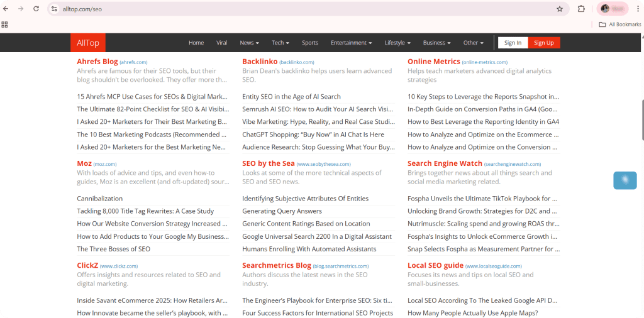The width and height of the screenshot is (644, 318).
Task: Open 'Audience Research: Stop Guessing' article
Action: click(318, 147)
